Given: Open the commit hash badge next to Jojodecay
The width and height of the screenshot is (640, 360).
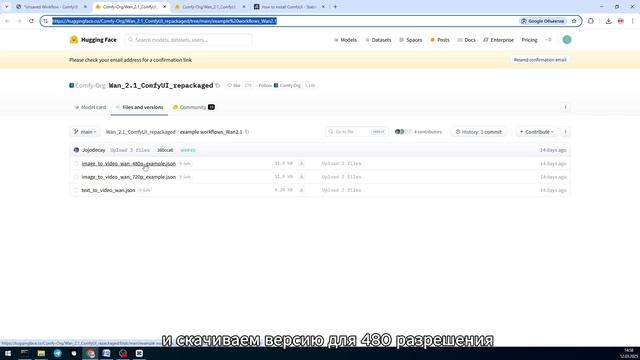Looking at the screenshot, I should (x=165, y=150).
